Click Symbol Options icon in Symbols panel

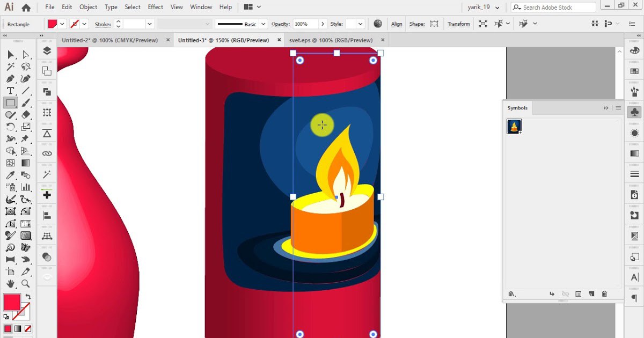click(x=578, y=294)
